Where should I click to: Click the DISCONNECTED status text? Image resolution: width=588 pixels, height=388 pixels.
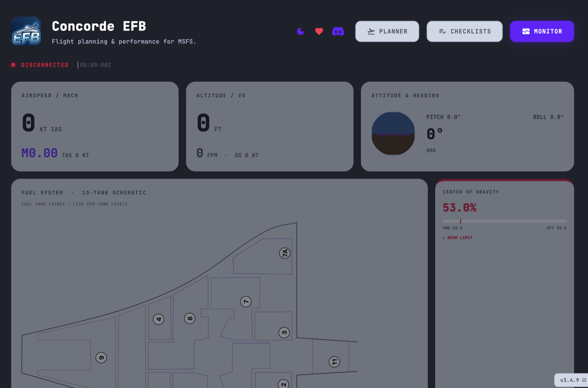coord(45,65)
